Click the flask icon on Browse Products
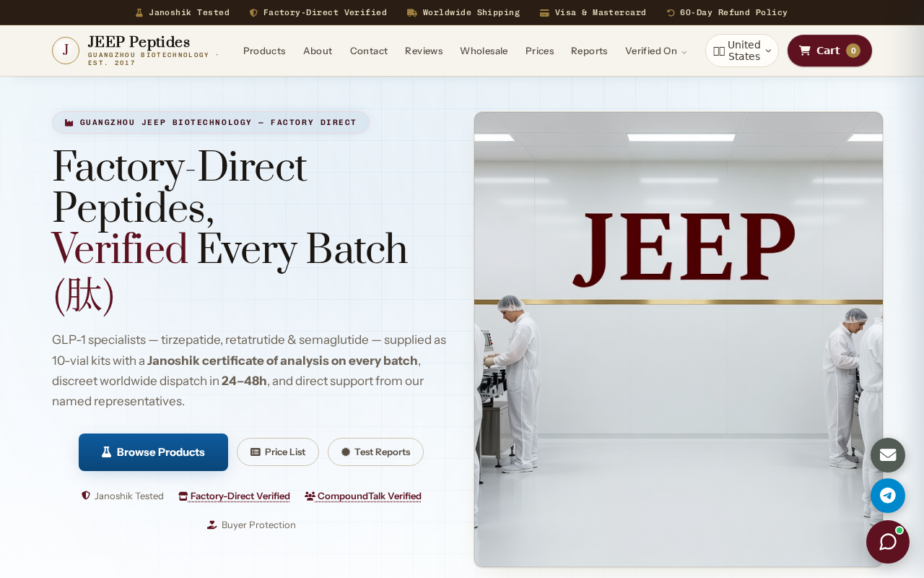 [x=107, y=452]
